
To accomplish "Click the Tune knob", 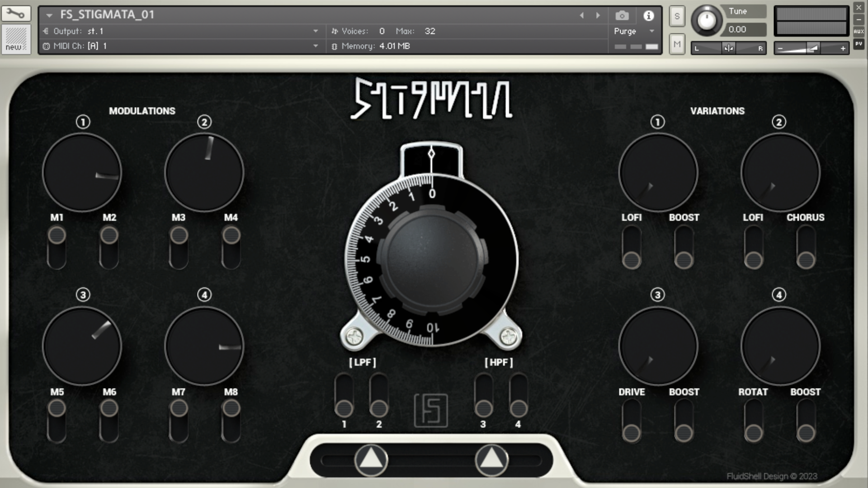I will pyautogui.click(x=707, y=20).
